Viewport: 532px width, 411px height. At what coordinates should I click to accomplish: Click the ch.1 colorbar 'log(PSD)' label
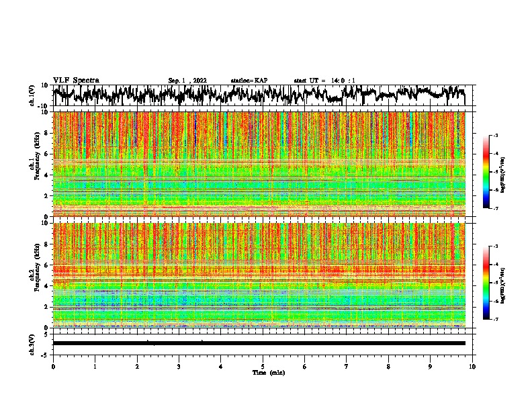[x=503, y=175]
